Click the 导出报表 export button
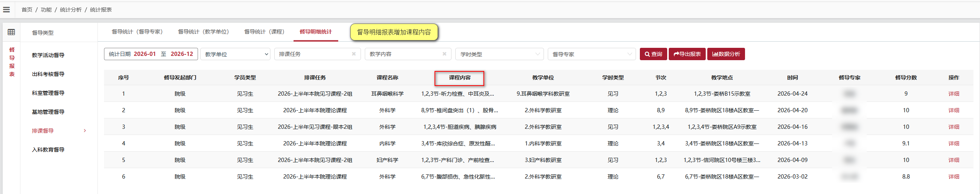 pyautogui.click(x=687, y=54)
